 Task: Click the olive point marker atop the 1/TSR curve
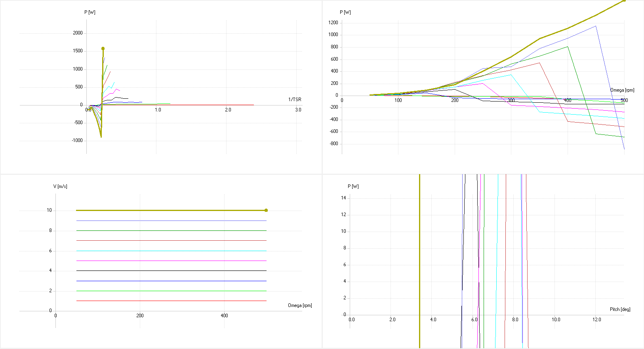point(103,48)
